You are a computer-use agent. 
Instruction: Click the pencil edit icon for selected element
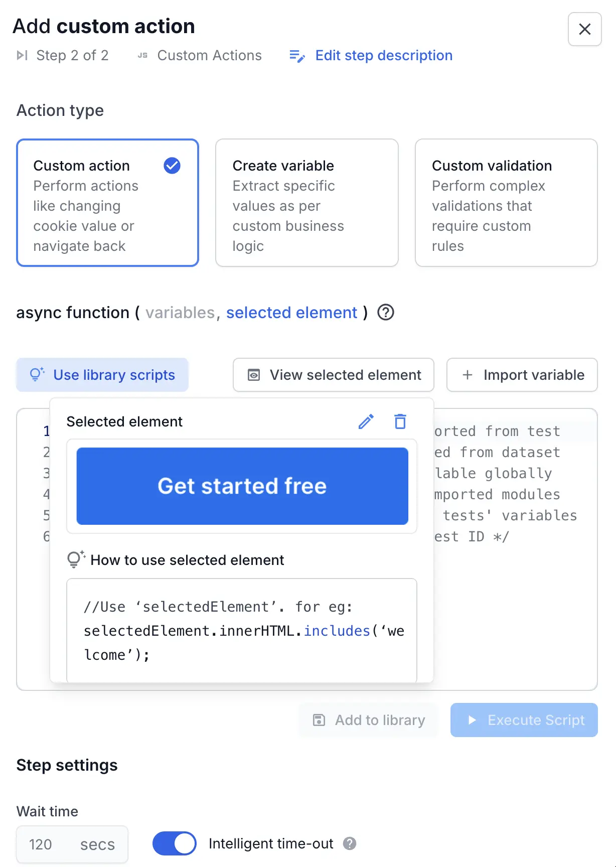click(366, 421)
